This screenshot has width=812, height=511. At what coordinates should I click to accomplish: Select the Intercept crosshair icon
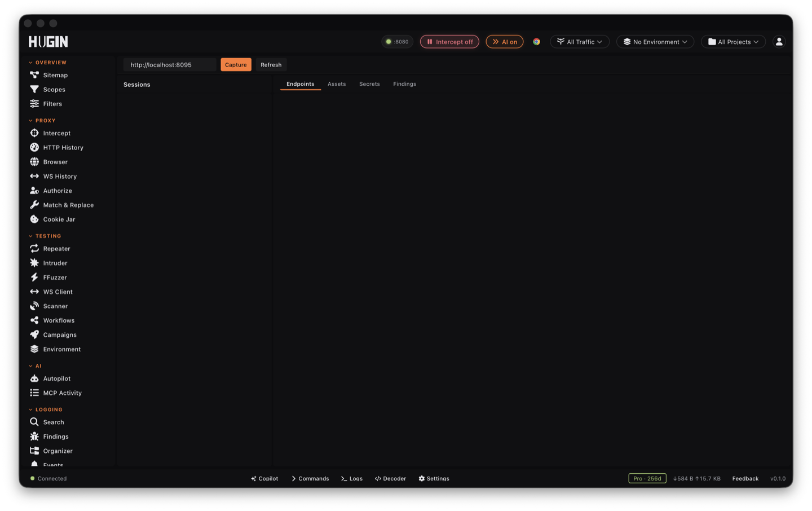coord(34,133)
